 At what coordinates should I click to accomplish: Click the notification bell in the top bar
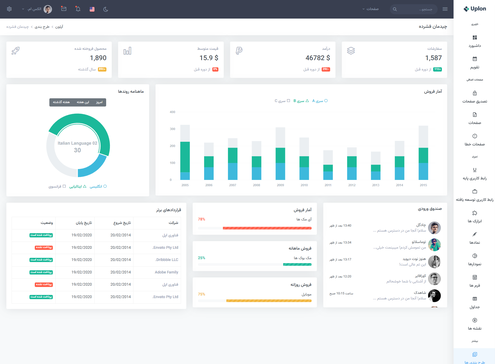pos(78,9)
